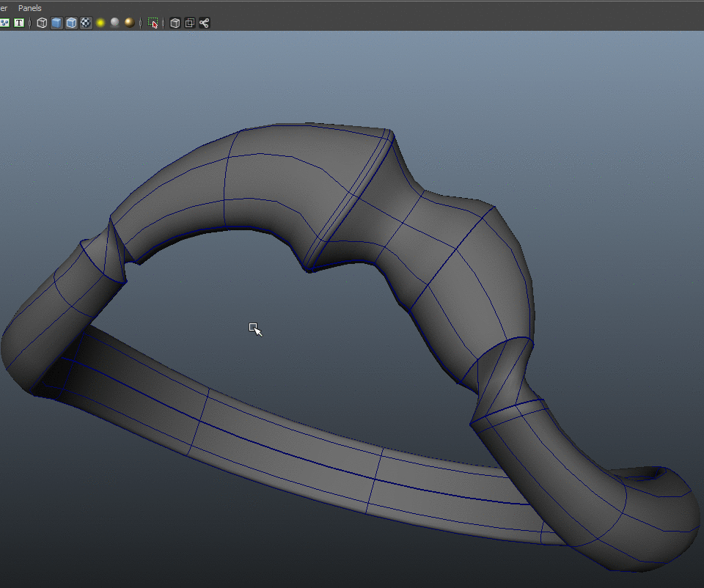Select the Smooth Shade All icon
Image resolution: width=704 pixels, height=588 pixels.
(x=56, y=23)
